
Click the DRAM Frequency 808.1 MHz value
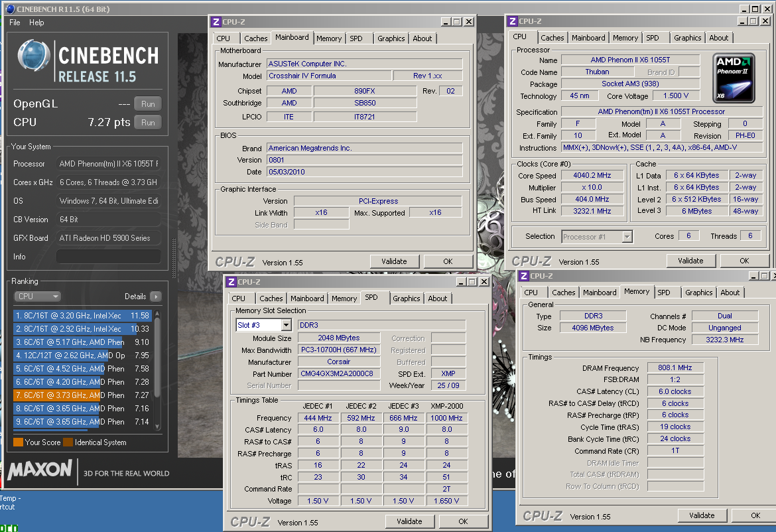click(x=675, y=367)
